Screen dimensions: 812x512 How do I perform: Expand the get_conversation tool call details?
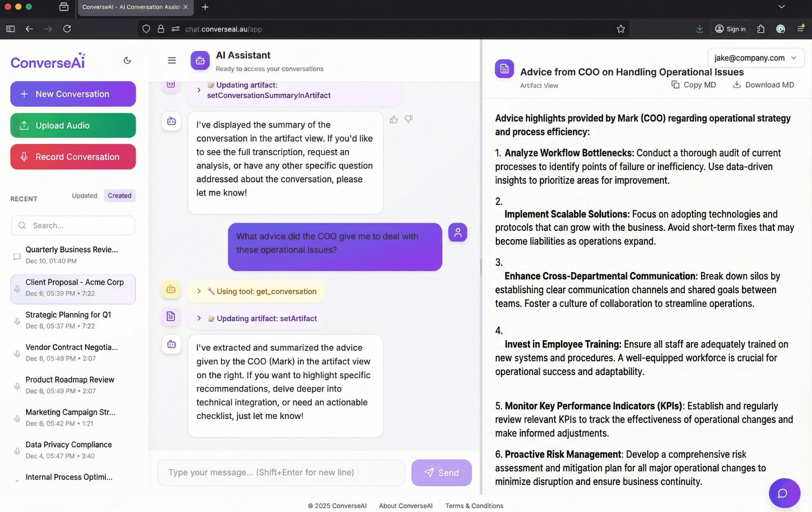pos(199,291)
